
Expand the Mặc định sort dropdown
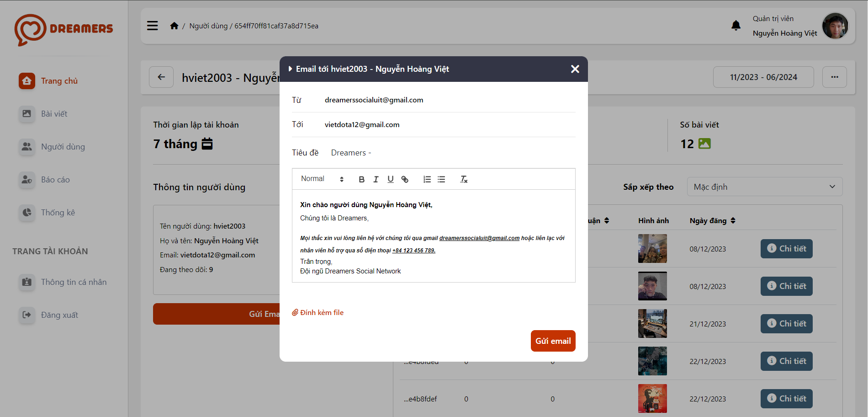765,187
